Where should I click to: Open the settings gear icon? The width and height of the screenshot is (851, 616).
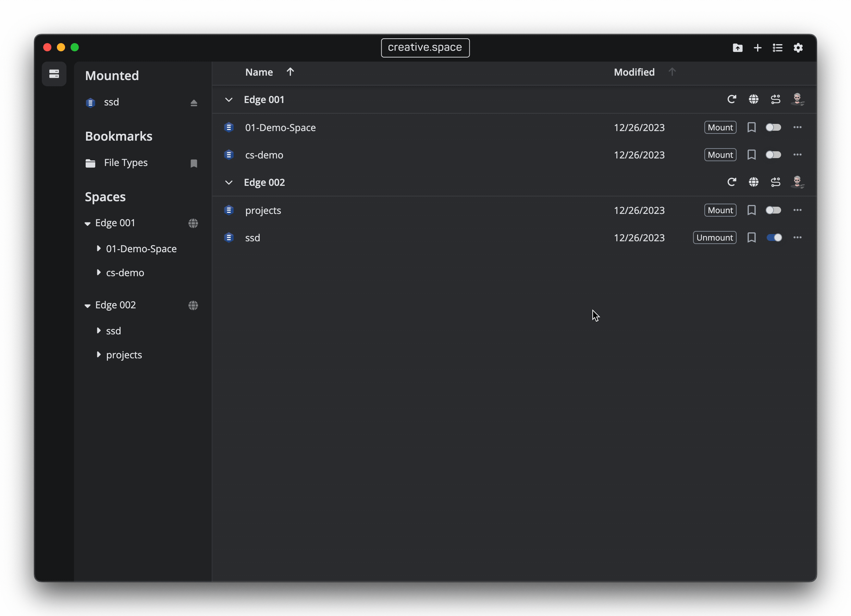[798, 48]
